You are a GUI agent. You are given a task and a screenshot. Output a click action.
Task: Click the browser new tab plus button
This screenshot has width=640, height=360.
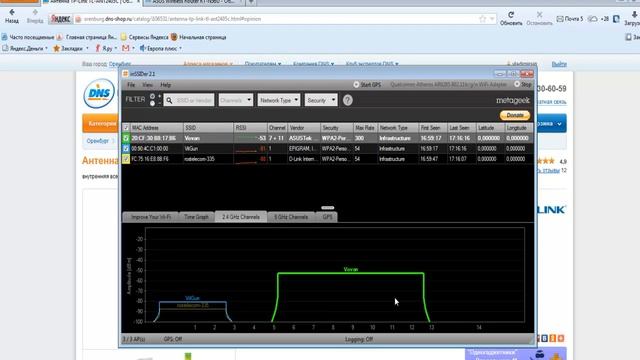251,2
